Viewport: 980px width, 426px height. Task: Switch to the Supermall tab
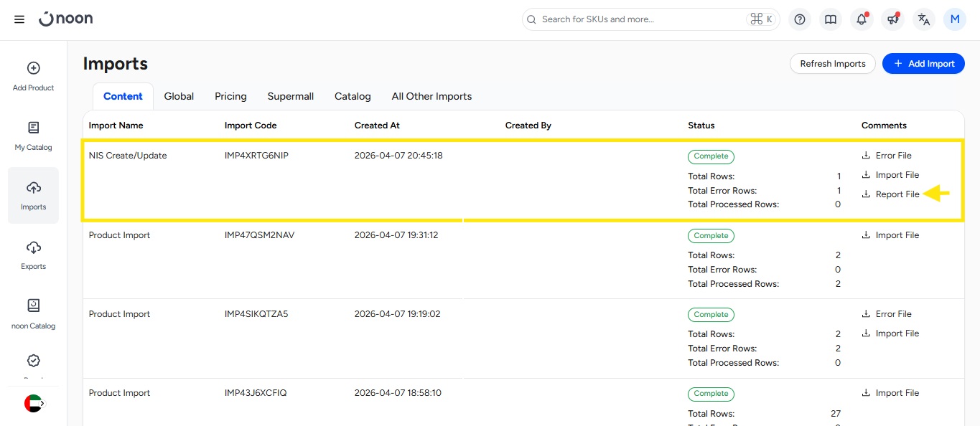point(291,96)
